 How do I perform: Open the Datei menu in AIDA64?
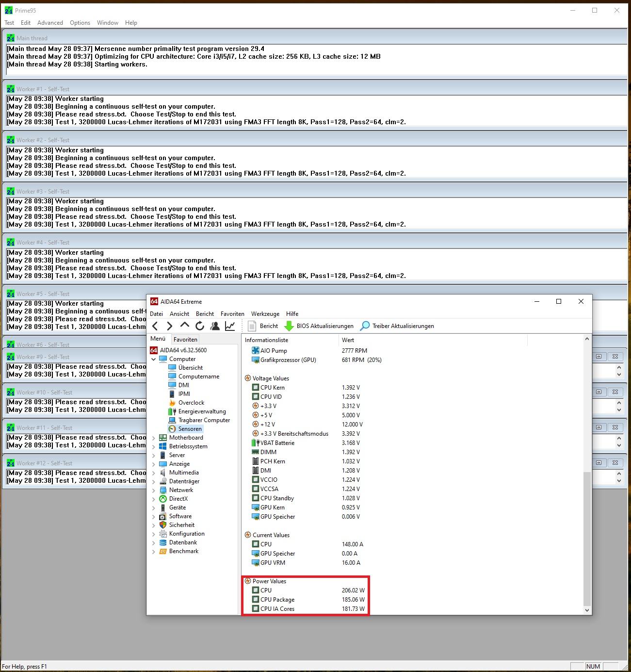(x=156, y=314)
